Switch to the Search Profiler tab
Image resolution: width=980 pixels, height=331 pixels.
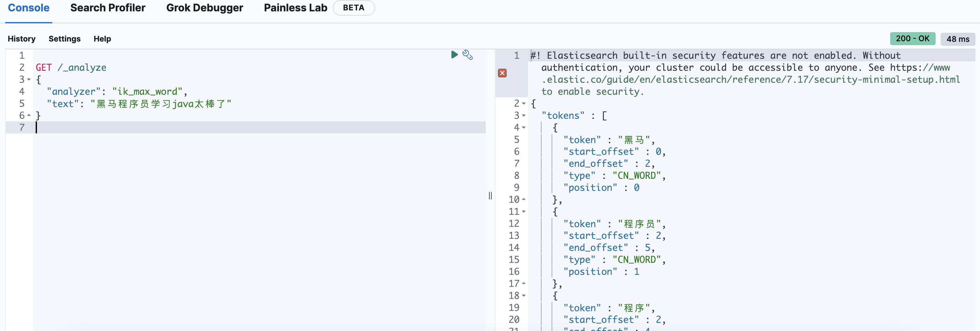pyautogui.click(x=108, y=7)
